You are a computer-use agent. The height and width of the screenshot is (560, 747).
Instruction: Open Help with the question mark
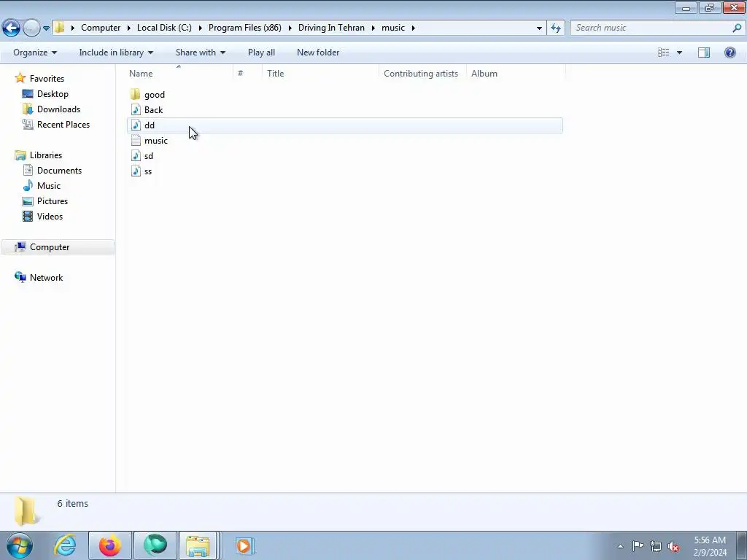pos(729,52)
